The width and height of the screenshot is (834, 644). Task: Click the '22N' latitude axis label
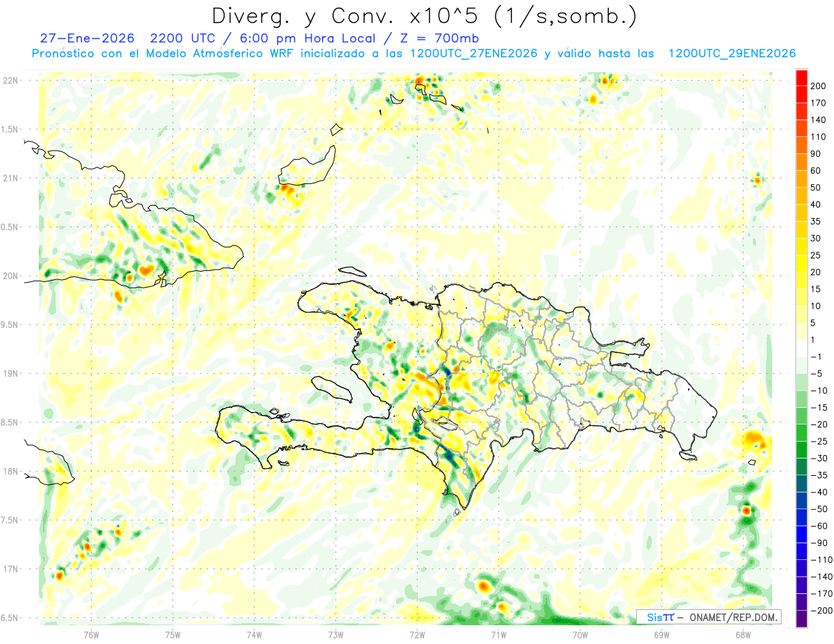click(10, 81)
